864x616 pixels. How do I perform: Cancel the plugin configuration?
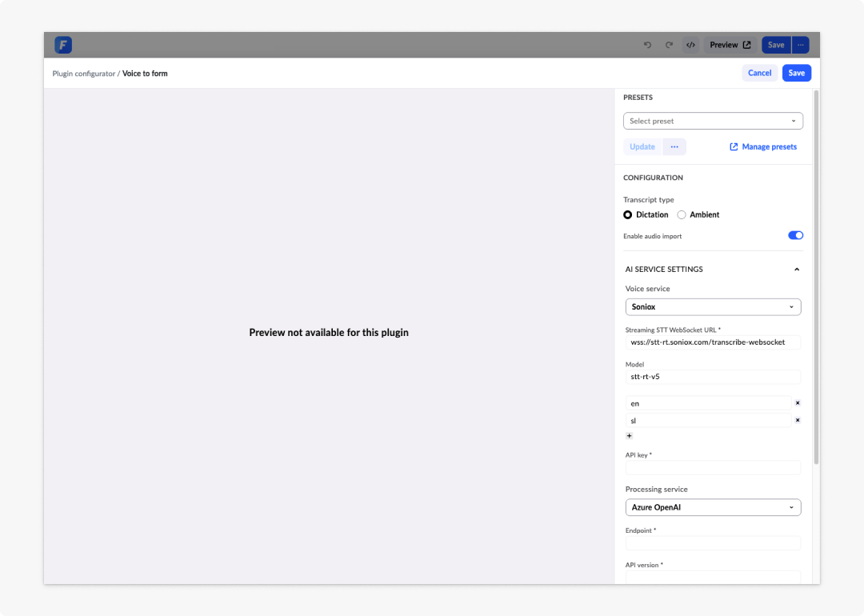click(x=759, y=73)
